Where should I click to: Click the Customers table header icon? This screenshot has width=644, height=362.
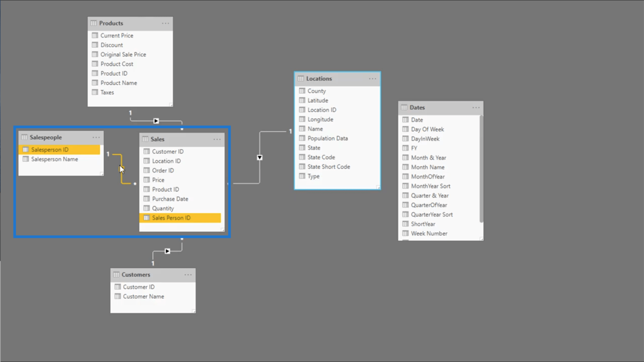[x=116, y=275]
